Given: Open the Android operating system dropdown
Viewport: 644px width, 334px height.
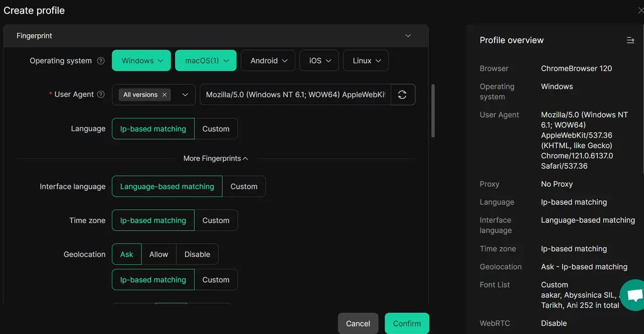Looking at the screenshot, I should click(x=269, y=60).
